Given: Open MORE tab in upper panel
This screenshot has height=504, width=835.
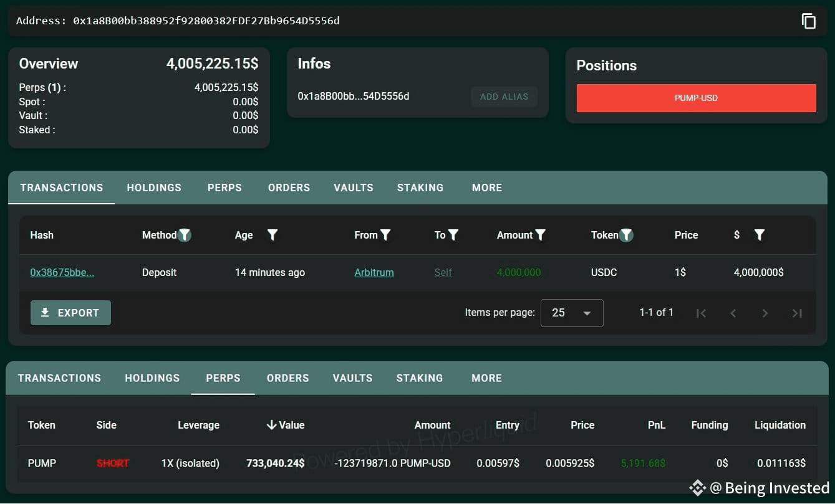Looking at the screenshot, I should [x=487, y=188].
